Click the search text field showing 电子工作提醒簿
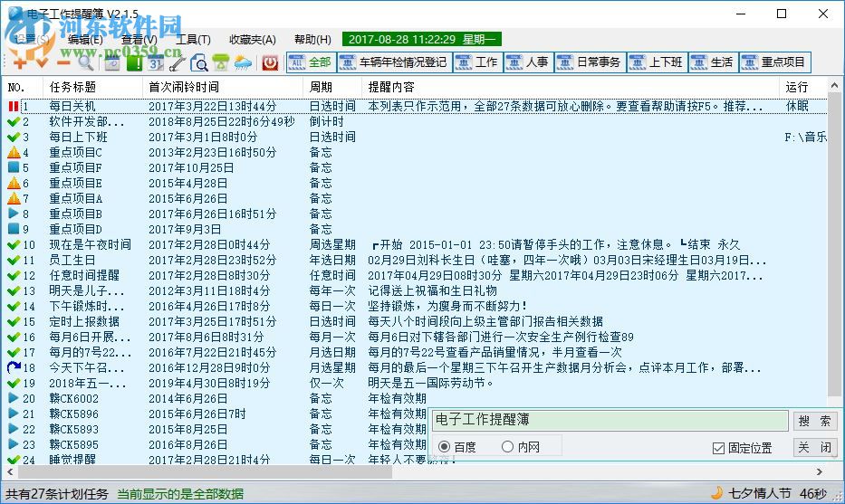 [610, 420]
